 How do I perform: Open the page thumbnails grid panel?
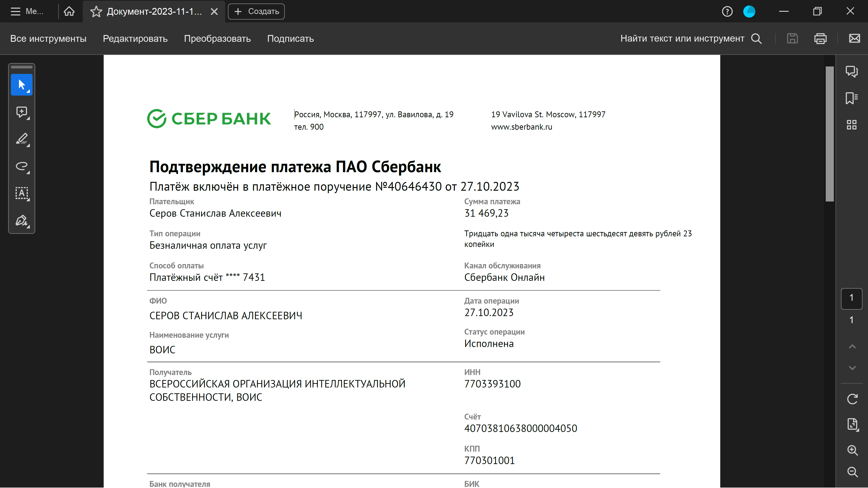click(851, 125)
